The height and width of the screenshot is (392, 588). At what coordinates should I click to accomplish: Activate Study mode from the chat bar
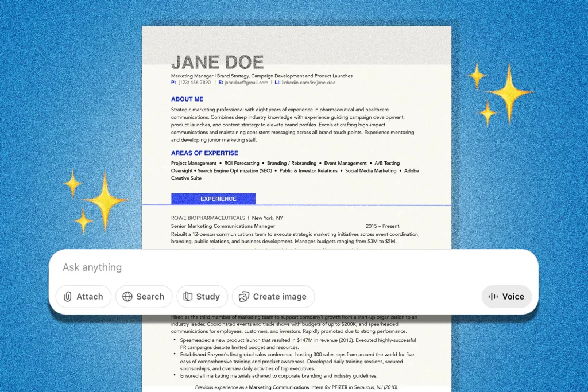click(x=202, y=296)
